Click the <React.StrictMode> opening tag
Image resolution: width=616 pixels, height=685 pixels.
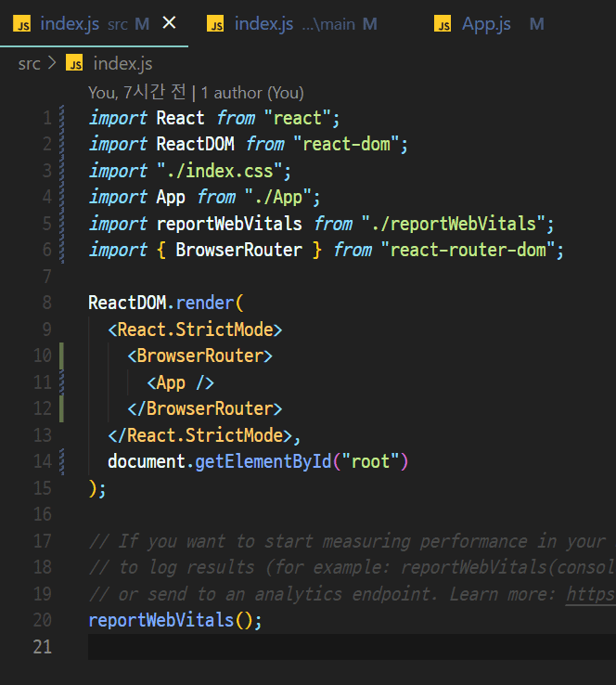tap(195, 330)
